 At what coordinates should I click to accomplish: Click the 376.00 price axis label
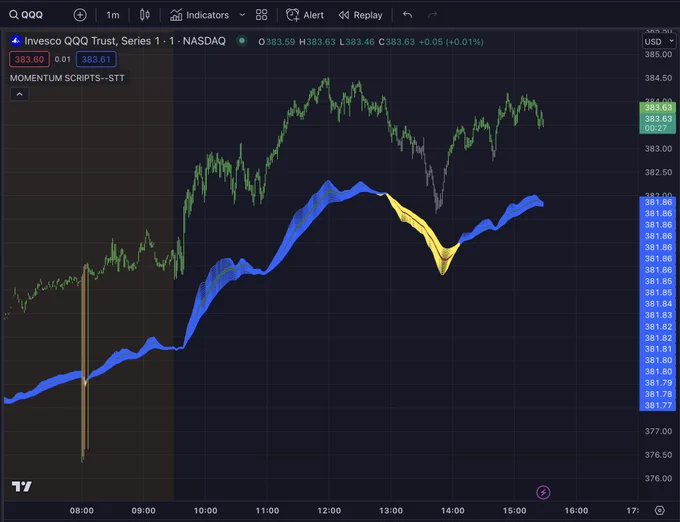click(658, 478)
